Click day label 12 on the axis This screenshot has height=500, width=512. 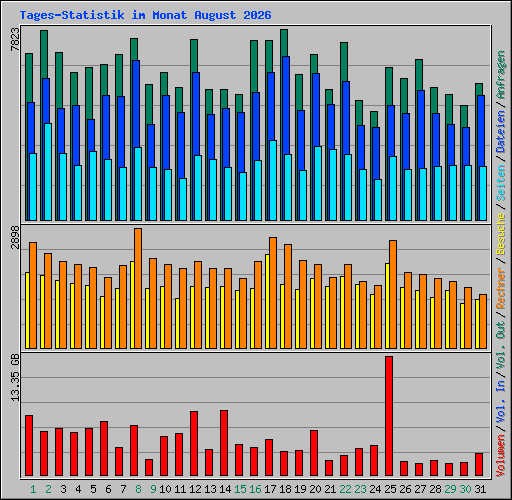click(x=195, y=489)
